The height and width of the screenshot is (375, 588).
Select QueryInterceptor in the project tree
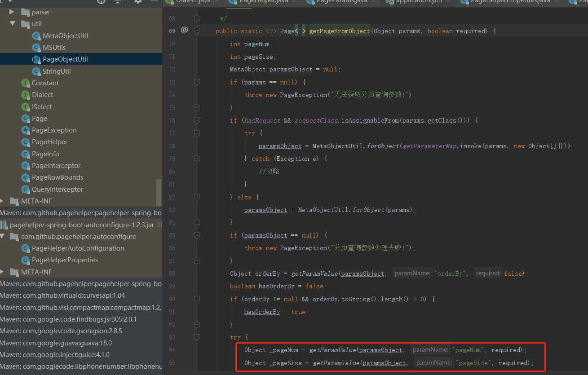[x=57, y=190]
